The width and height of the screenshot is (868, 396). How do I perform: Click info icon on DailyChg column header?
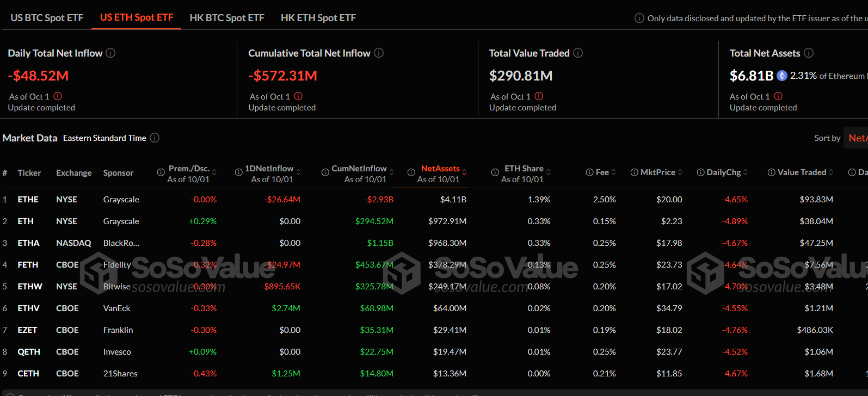(701, 172)
